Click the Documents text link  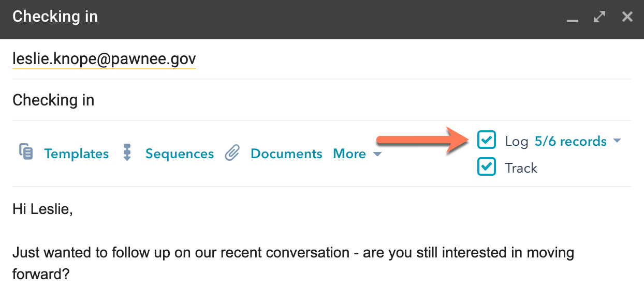pyautogui.click(x=286, y=154)
